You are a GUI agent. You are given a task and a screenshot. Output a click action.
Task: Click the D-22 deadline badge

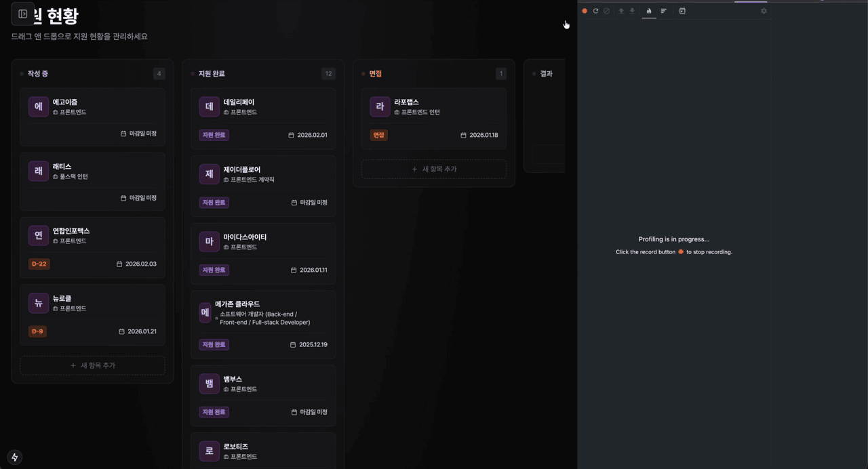[x=39, y=264]
